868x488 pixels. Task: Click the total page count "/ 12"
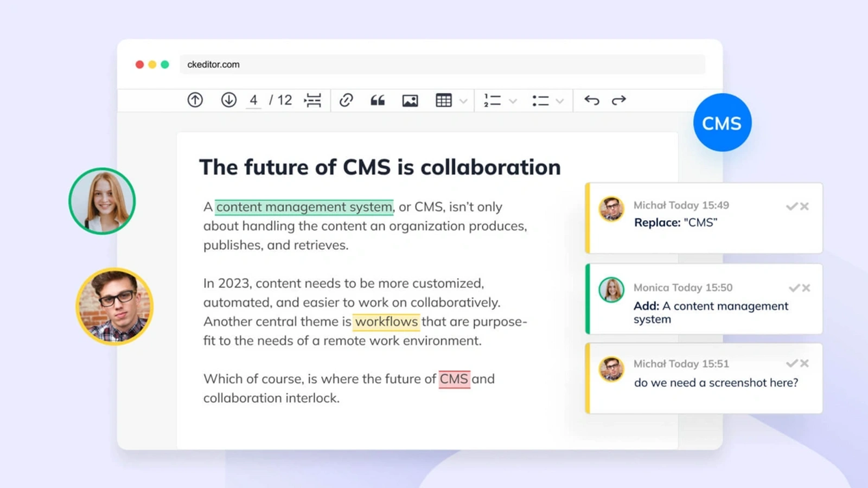click(x=281, y=100)
